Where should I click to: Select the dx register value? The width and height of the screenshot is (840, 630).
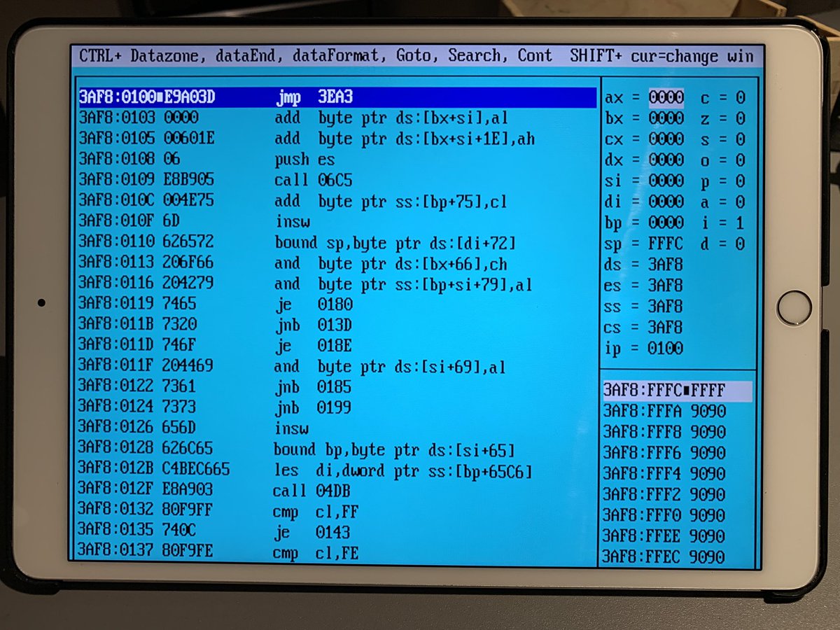(x=666, y=160)
